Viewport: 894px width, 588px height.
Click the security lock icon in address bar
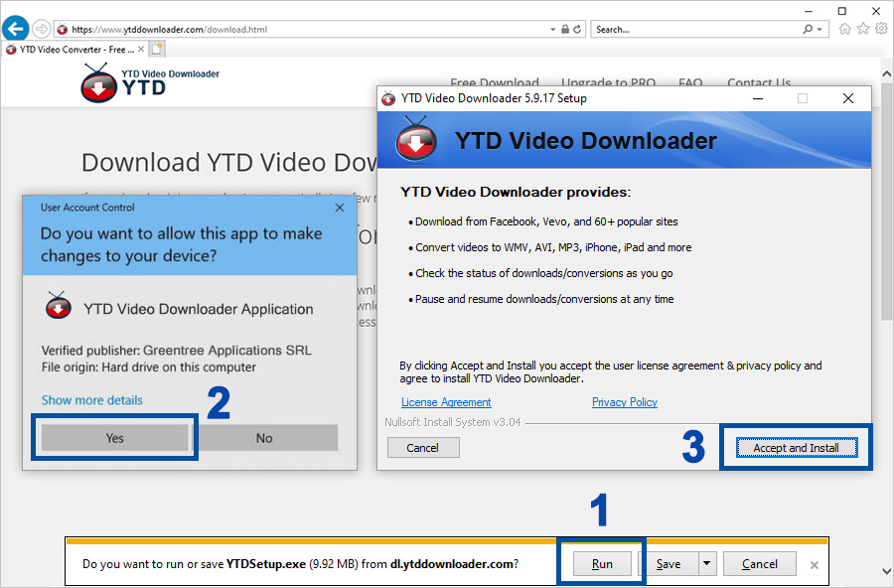click(564, 29)
